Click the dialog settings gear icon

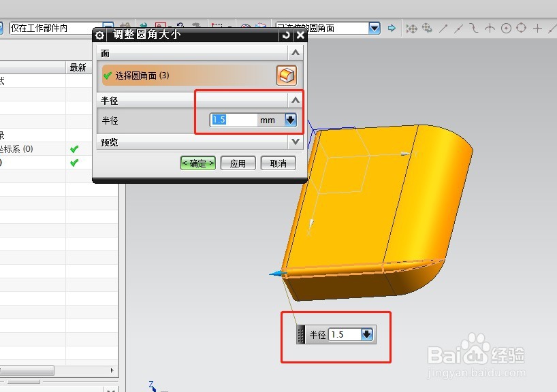[99, 35]
